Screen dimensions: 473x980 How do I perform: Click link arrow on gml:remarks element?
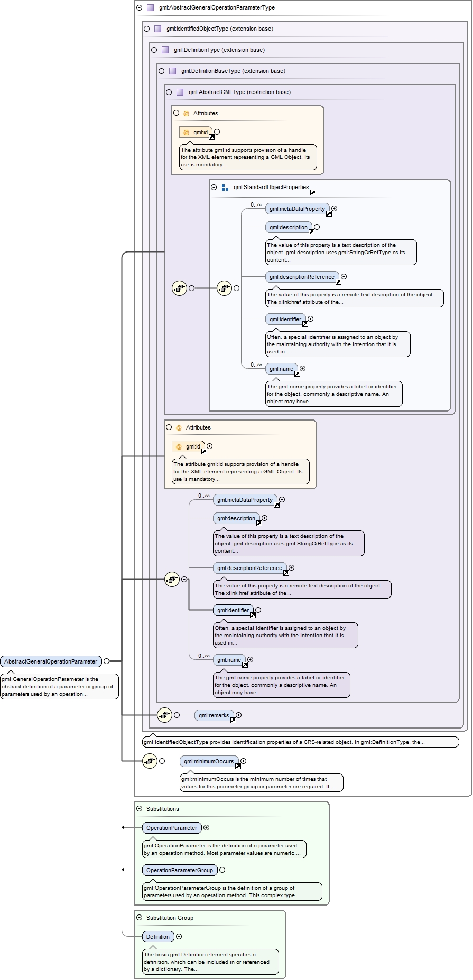click(x=233, y=721)
